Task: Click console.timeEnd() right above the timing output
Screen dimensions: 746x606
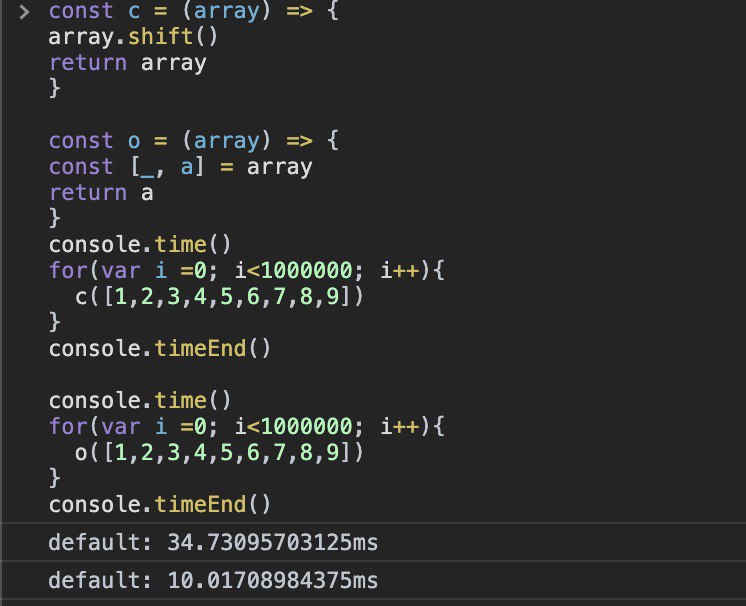Action: pyautogui.click(x=160, y=504)
